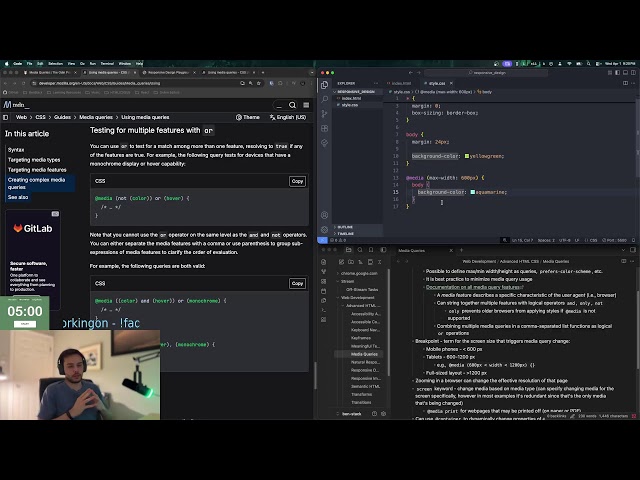Bookmark the MDN page with the star
This screenshot has width=640, height=480.
(x=258, y=83)
